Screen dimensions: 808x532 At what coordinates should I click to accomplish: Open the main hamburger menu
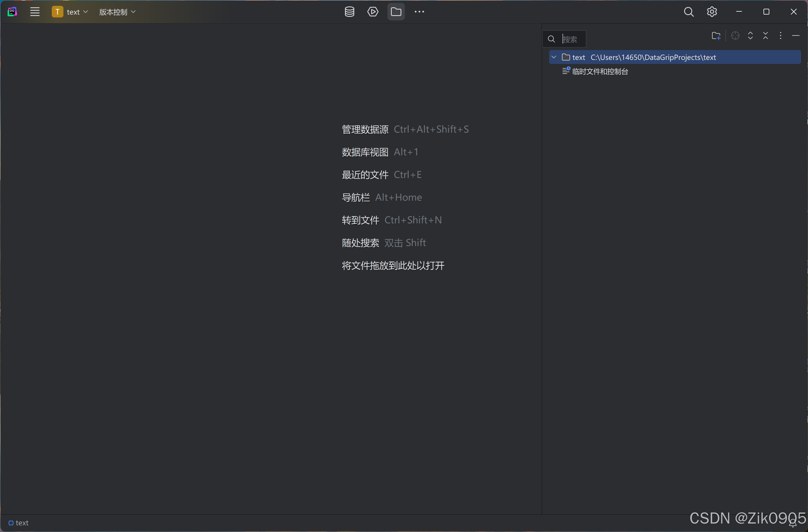35,12
